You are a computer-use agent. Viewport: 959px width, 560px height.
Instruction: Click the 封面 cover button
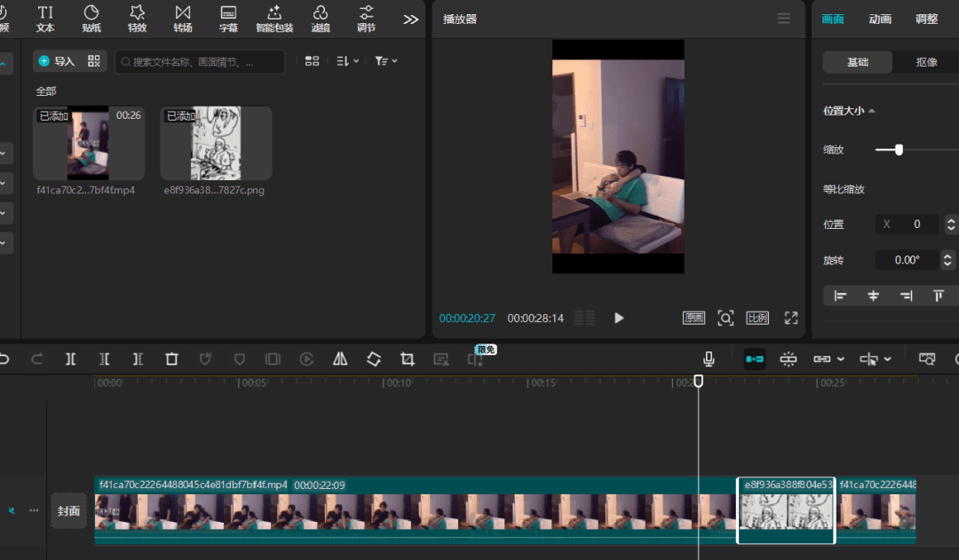(68, 510)
